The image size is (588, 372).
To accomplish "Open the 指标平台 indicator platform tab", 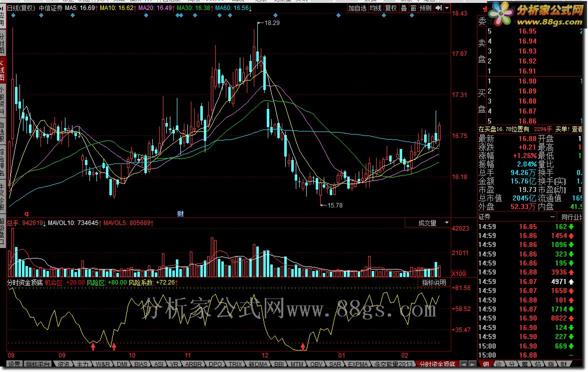I will pos(37,364).
